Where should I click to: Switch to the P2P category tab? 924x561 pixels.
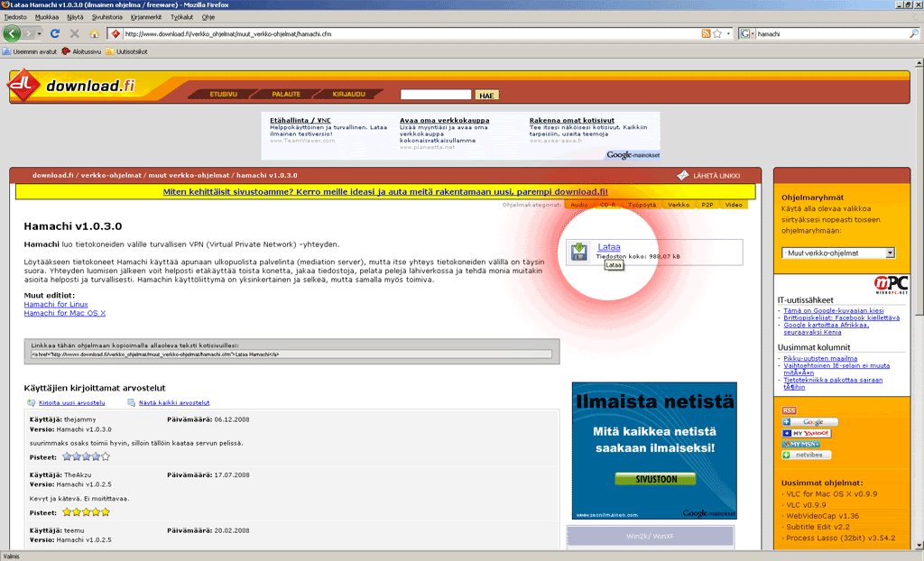707,205
